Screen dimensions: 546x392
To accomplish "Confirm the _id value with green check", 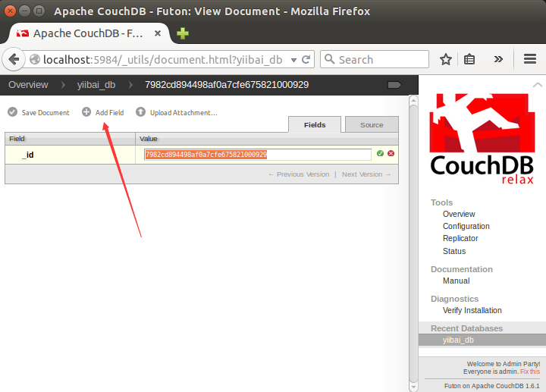I will click(380, 154).
